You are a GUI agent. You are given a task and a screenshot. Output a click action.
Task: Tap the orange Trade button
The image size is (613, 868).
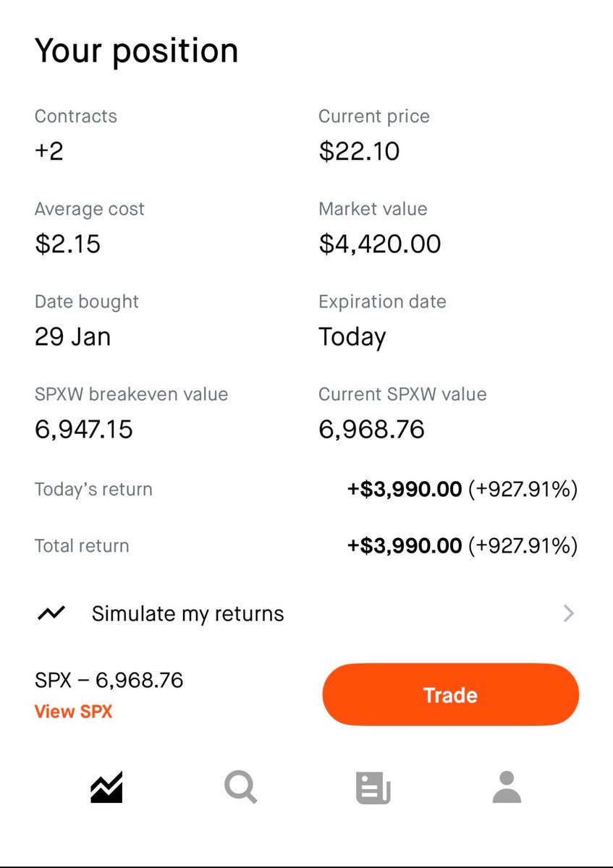pyautogui.click(x=450, y=695)
